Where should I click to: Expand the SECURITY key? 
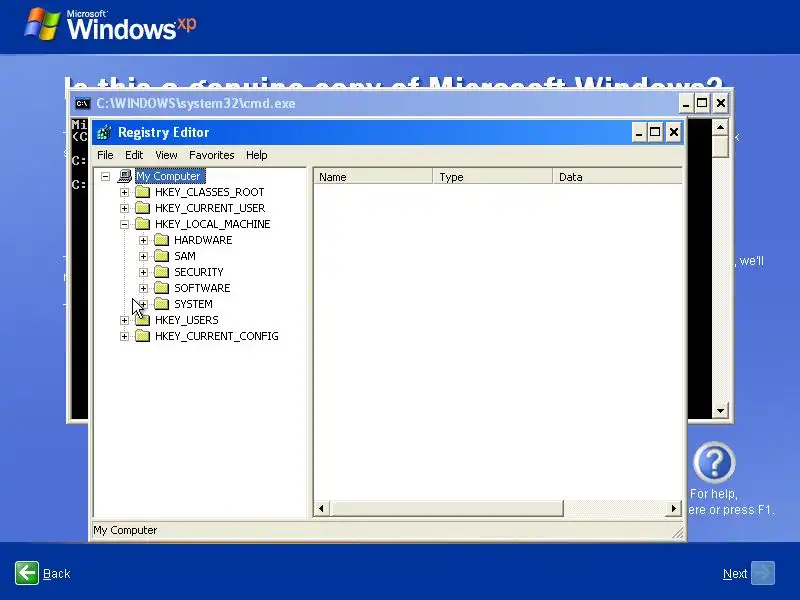tap(143, 272)
